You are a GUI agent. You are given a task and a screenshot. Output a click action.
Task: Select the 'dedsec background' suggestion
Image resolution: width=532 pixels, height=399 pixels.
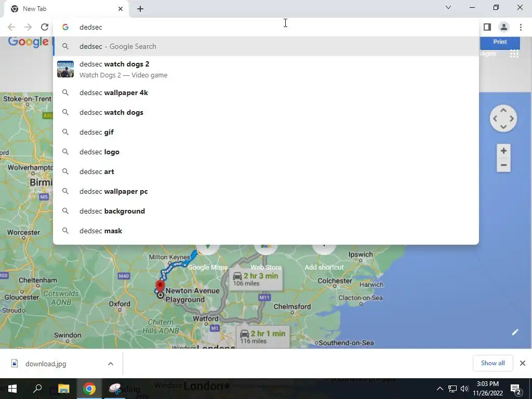[266, 211]
